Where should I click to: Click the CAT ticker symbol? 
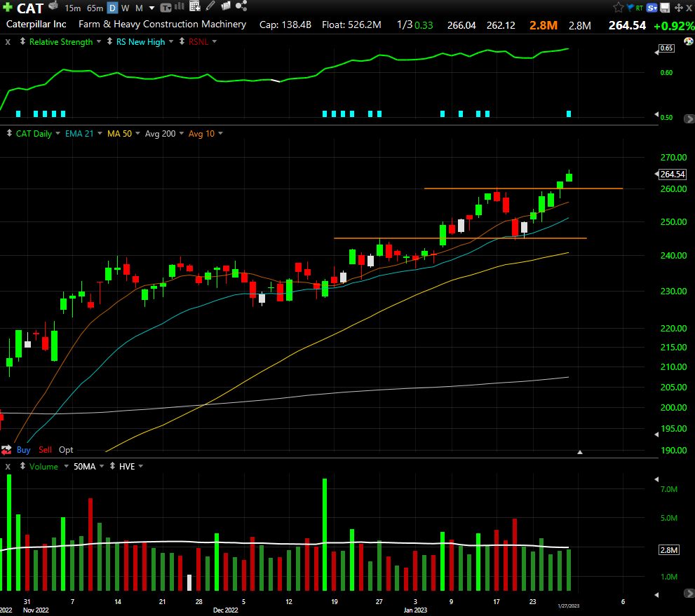(29, 8)
